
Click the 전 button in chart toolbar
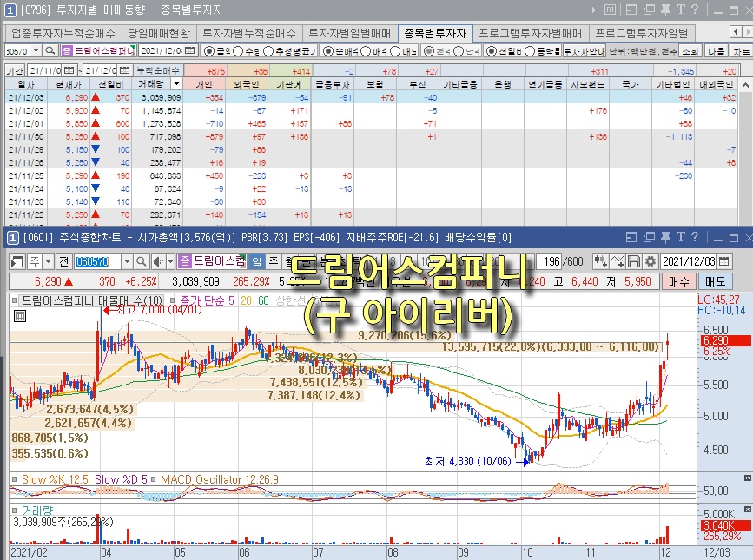point(64,261)
